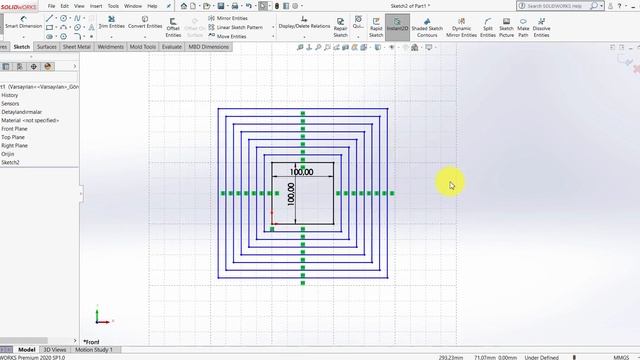Select the Smart Dimension tool

point(23,22)
